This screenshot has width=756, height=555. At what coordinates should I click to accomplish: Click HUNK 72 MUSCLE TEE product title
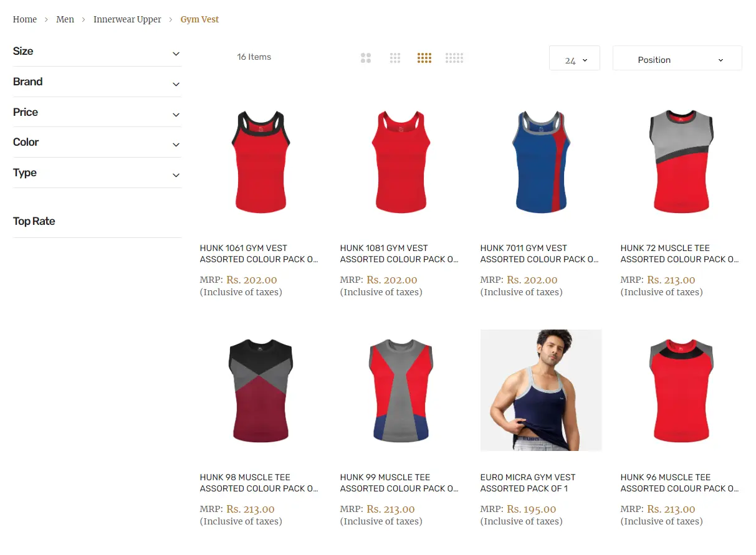tap(680, 254)
